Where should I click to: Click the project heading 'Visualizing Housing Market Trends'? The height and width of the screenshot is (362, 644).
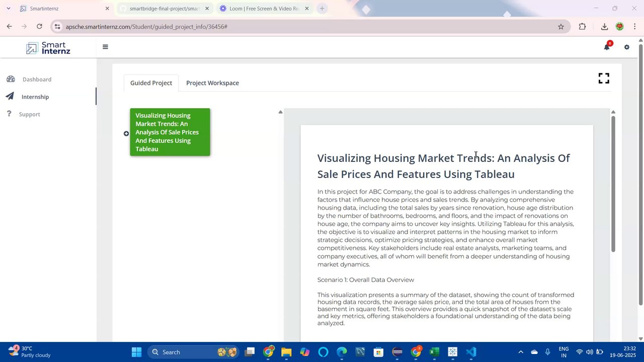click(x=443, y=166)
